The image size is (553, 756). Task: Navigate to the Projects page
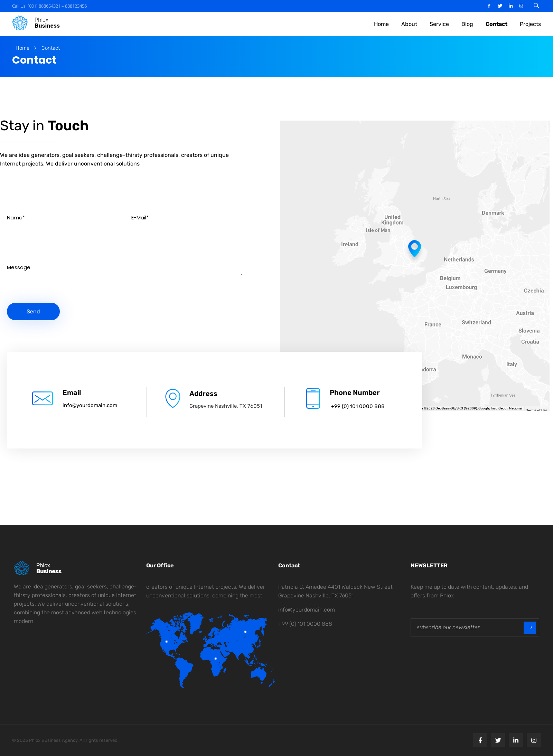tap(530, 24)
